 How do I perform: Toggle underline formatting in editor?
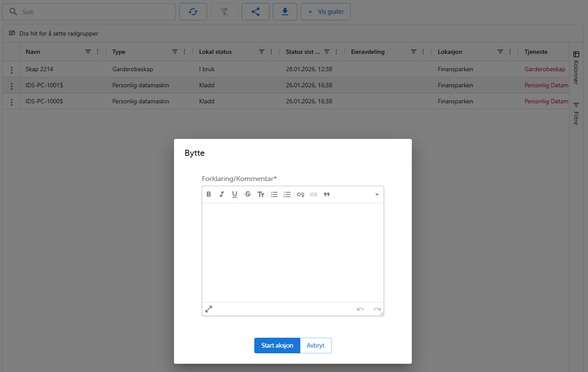coord(235,194)
